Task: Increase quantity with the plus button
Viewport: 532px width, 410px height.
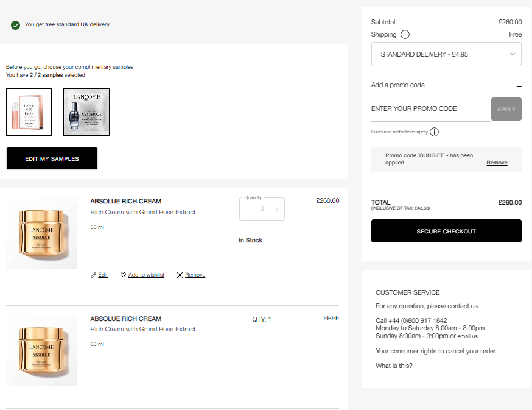Action: click(x=276, y=209)
